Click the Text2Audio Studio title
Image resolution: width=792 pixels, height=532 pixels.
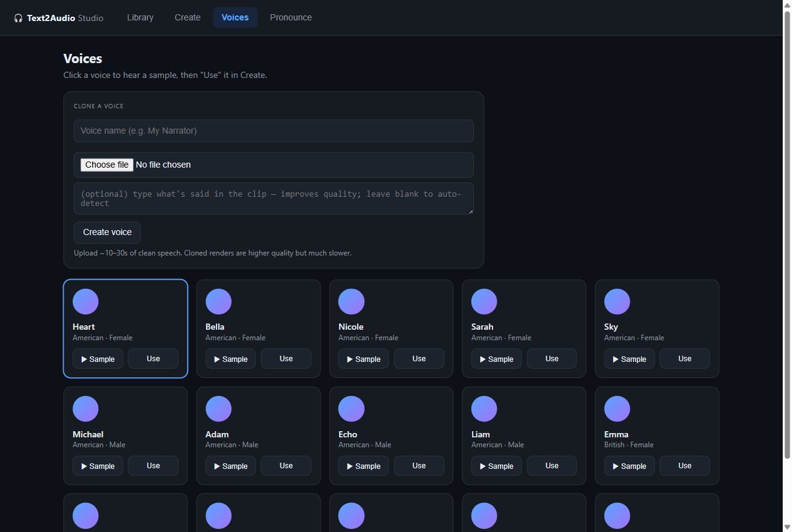[65, 18]
